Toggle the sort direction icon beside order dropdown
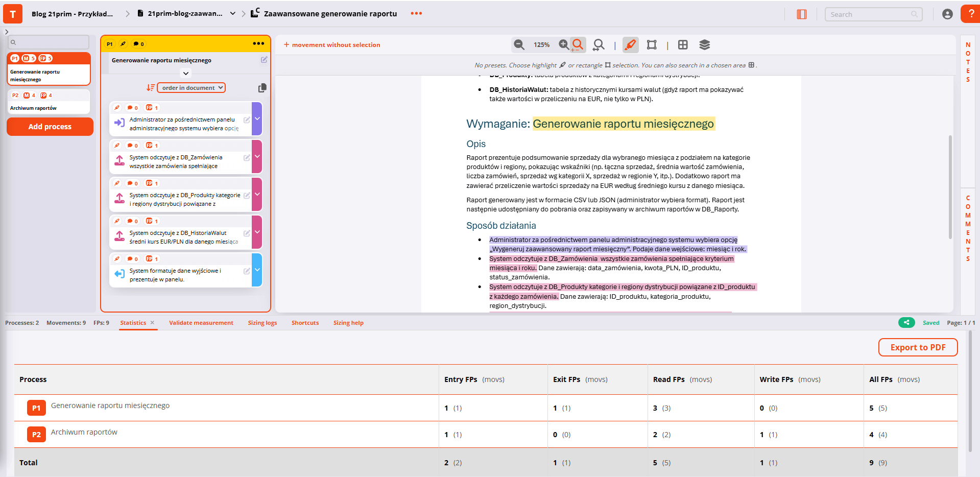This screenshot has width=980, height=477. 151,88
